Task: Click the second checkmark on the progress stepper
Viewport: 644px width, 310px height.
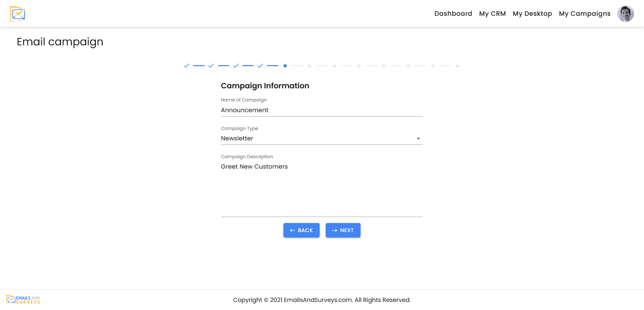Action: click(x=211, y=66)
